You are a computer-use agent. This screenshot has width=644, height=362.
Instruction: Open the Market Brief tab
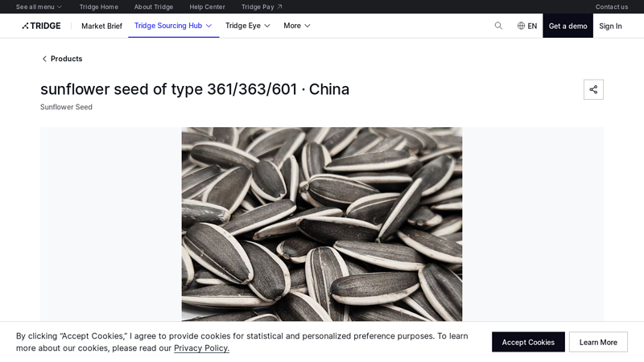coord(102,26)
